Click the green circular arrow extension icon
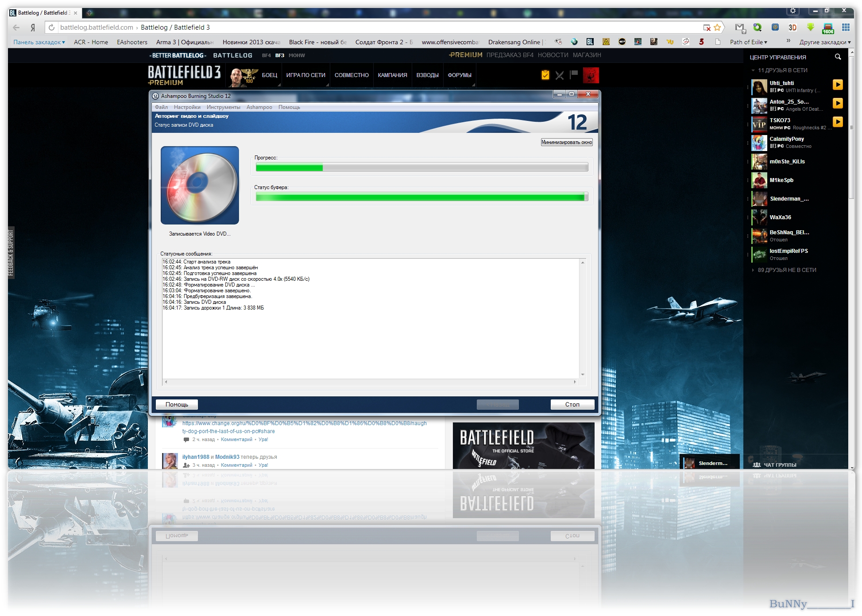Viewport: 862px width, 616px height. (x=758, y=27)
